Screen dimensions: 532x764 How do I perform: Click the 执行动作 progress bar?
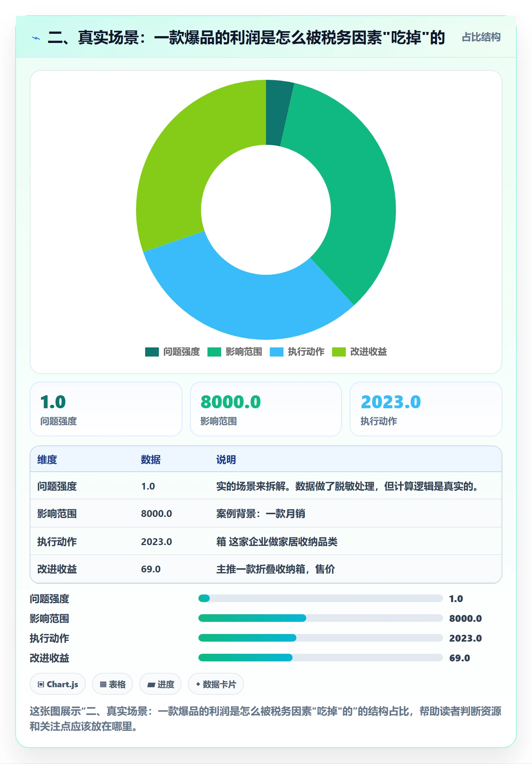tap(321, 638)
